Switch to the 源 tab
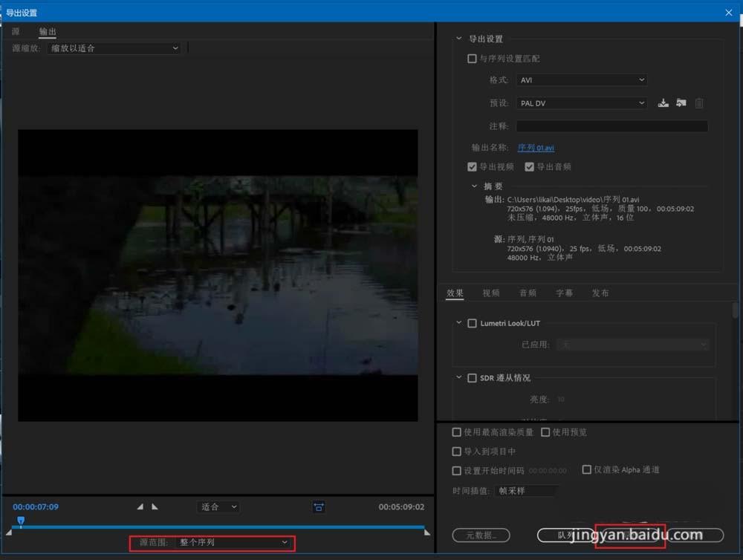This screenshot has width=743, height=560. [16, 32]
